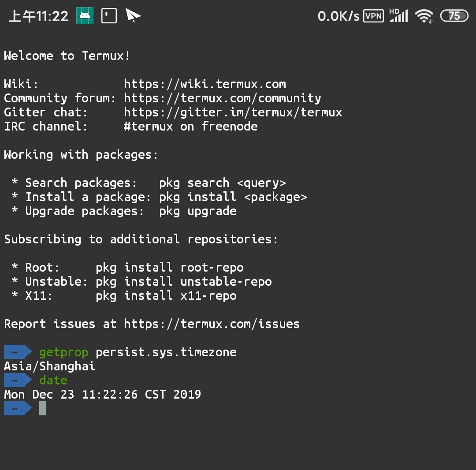Open the gitter.im/termux/termux chat link
This screenshot has width=476, height=470.
tap(233, 112)
